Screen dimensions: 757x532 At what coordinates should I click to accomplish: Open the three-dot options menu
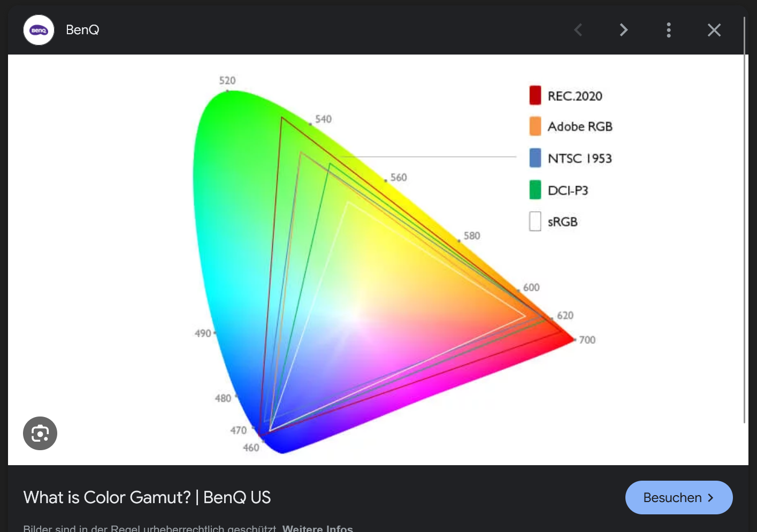point(669,30)
